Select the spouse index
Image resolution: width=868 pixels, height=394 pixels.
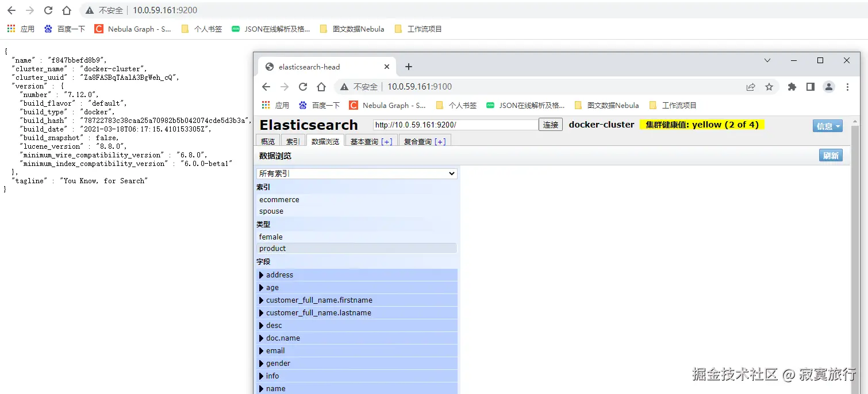357,211
